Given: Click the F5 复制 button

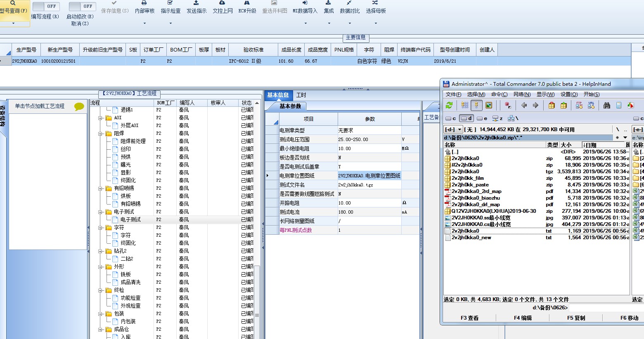Looking at the screenshot, I should (576, 318).
